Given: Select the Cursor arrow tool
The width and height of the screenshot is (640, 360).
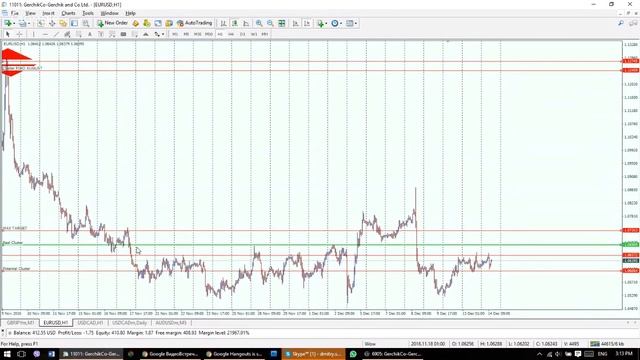Looking at the screenshot, I should (x=7, y=34).
